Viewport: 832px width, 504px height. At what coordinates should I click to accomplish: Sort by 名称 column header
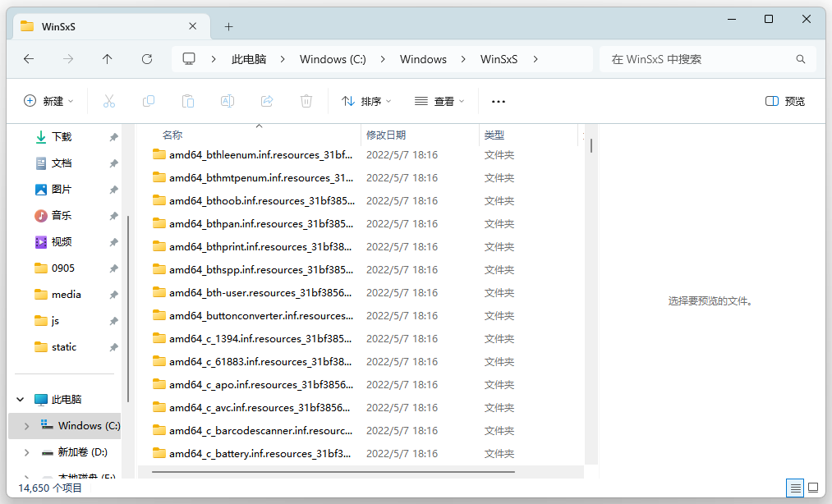click(250, 135)
